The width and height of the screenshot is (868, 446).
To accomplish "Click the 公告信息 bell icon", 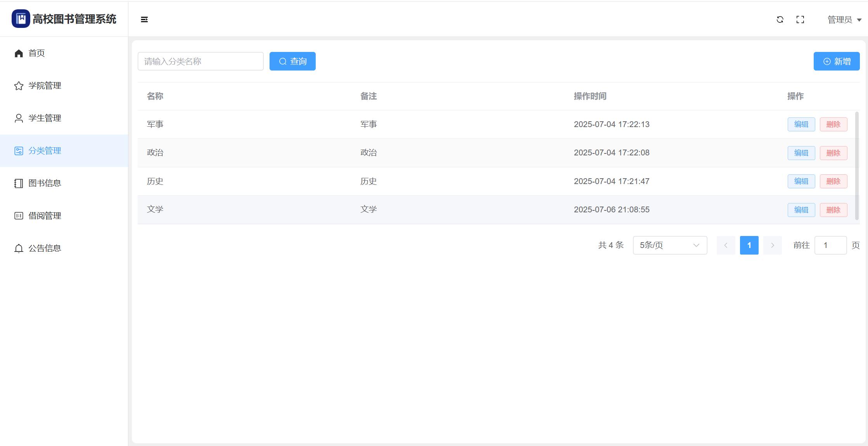I will point(19,248).
